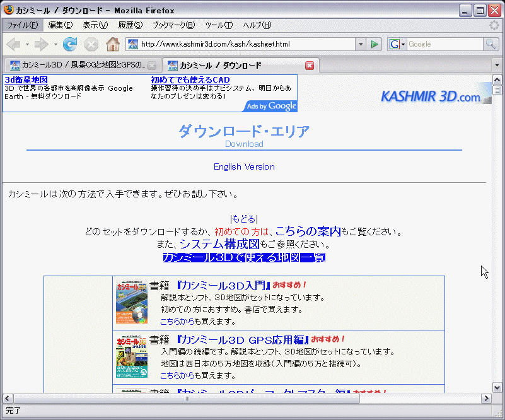Click the Google search input field
Screen dimensions: 505x420
(445, 44)
